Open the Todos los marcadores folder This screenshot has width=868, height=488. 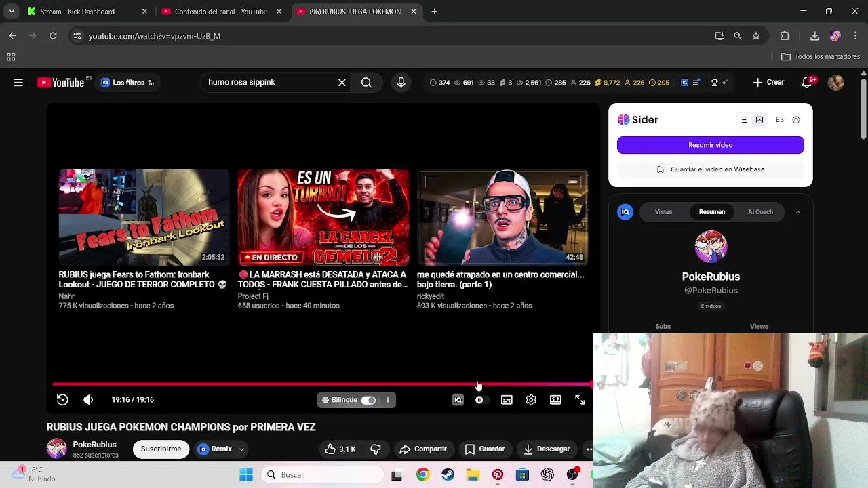coord(821,57)
